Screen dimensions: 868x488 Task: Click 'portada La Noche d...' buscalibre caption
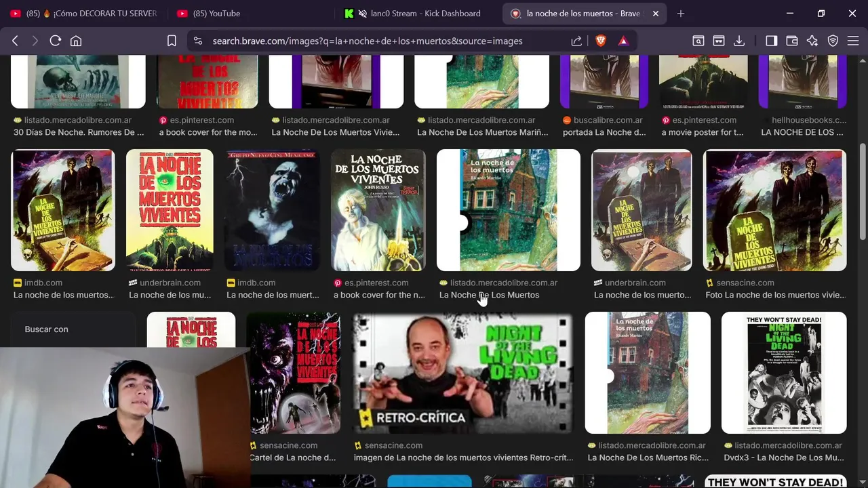604,132
